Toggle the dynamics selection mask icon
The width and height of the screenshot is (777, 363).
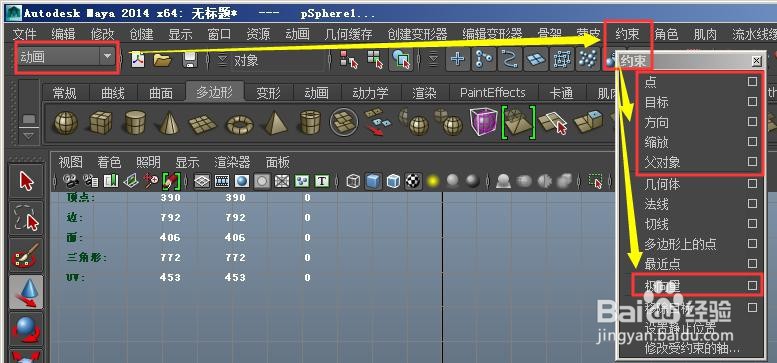(x=588, y=59)
